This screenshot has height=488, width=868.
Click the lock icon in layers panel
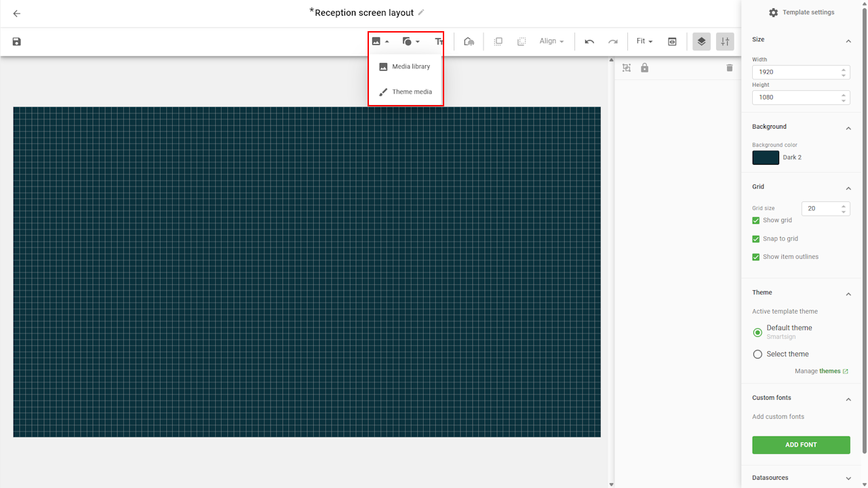pyautogui.click(x=644, y=68)
